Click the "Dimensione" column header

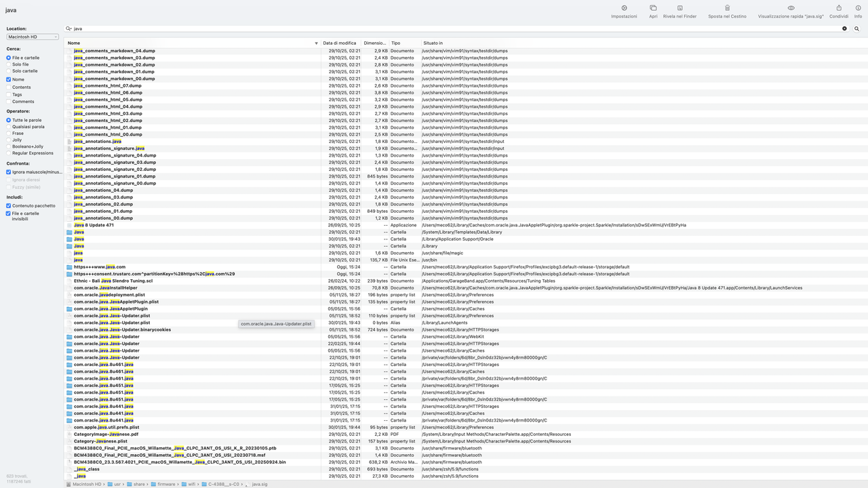pyautogui.click(x=375, y=43)
